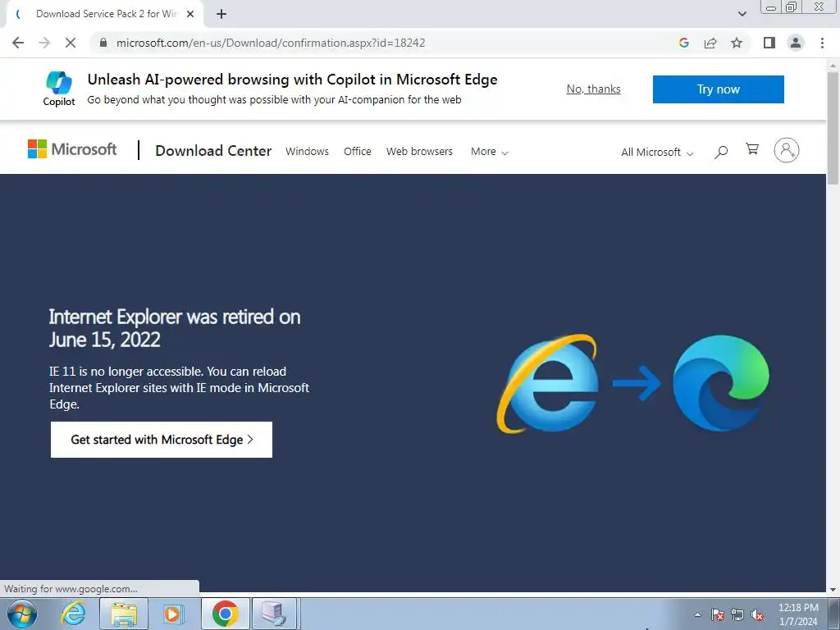Open Windows Explorer from taskbar

pyautogui.click(x=125, y=614)
